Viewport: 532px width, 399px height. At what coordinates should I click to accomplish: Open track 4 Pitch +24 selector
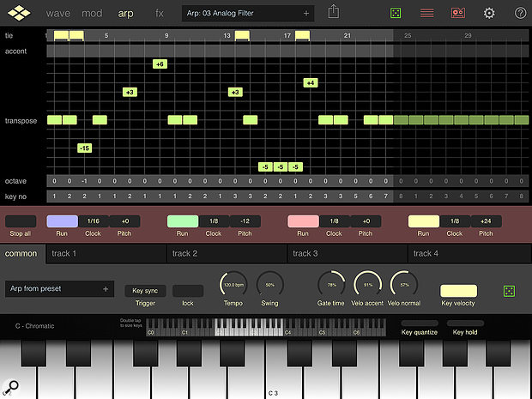tap(486, 221)
